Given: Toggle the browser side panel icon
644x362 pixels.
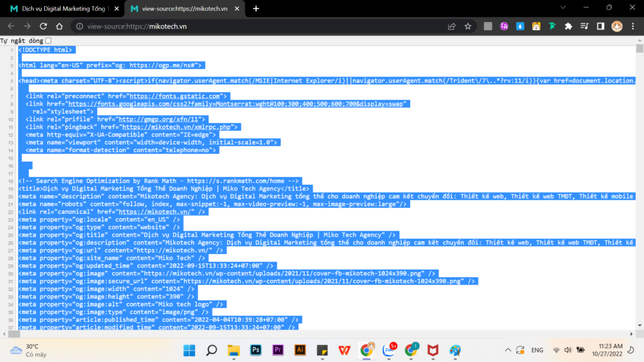Looking at the screenshot, I should click(601, 26).
